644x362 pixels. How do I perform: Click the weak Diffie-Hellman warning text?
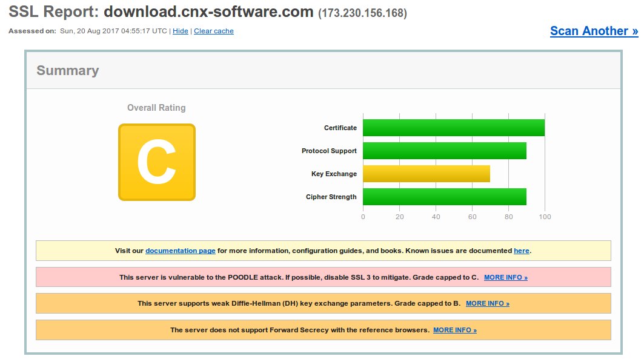[x=299, y=304]
